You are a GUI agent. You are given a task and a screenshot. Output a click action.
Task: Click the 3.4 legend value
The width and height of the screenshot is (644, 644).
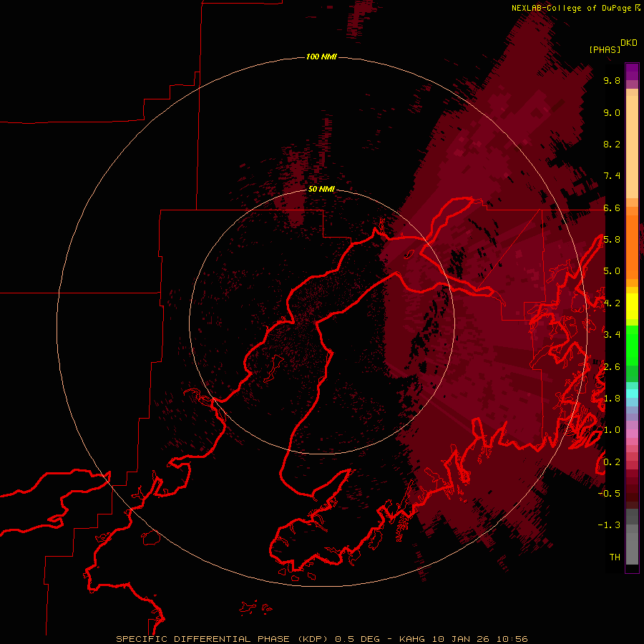point(612,335)
